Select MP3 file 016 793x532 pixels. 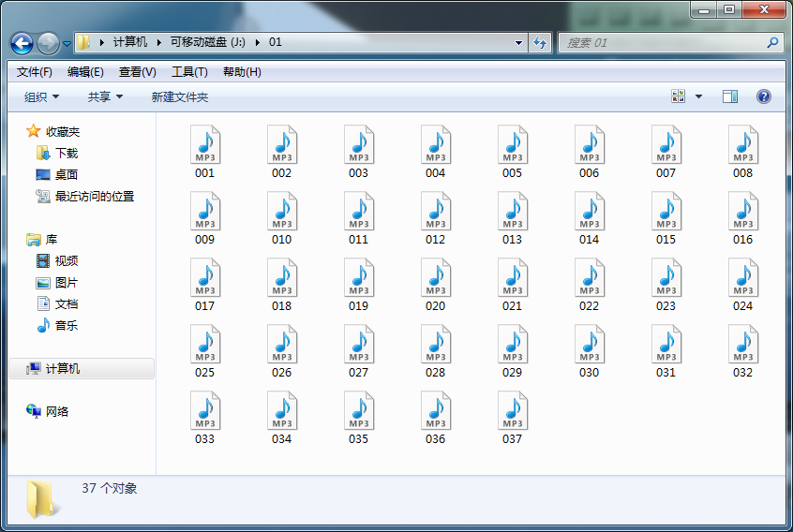(x=743, y=218)
